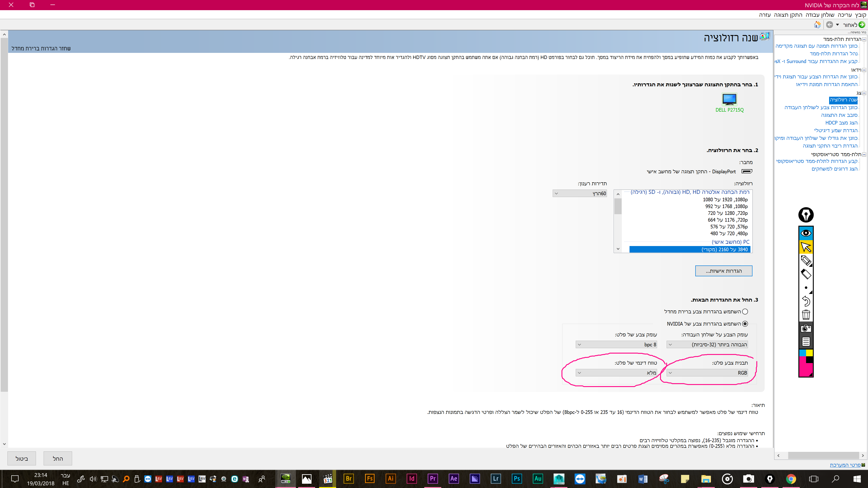Open the עזרה (Help) menu
868x488 pixels.
(764, 15)
